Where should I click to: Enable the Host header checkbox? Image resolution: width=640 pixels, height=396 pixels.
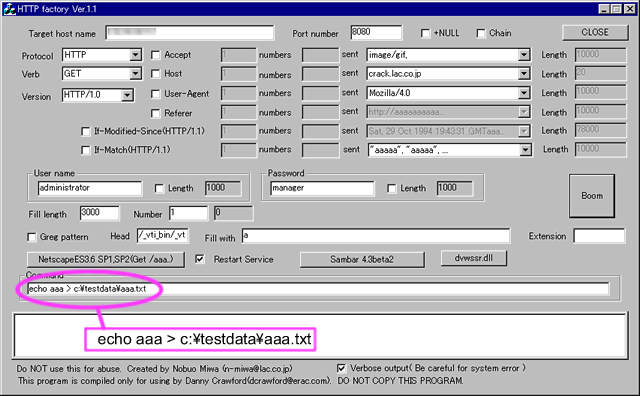156,74
